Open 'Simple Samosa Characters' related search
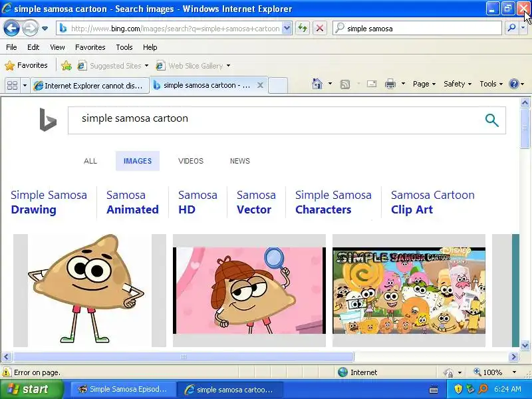Screen dimensions: 532x399 tap(333, 202)
